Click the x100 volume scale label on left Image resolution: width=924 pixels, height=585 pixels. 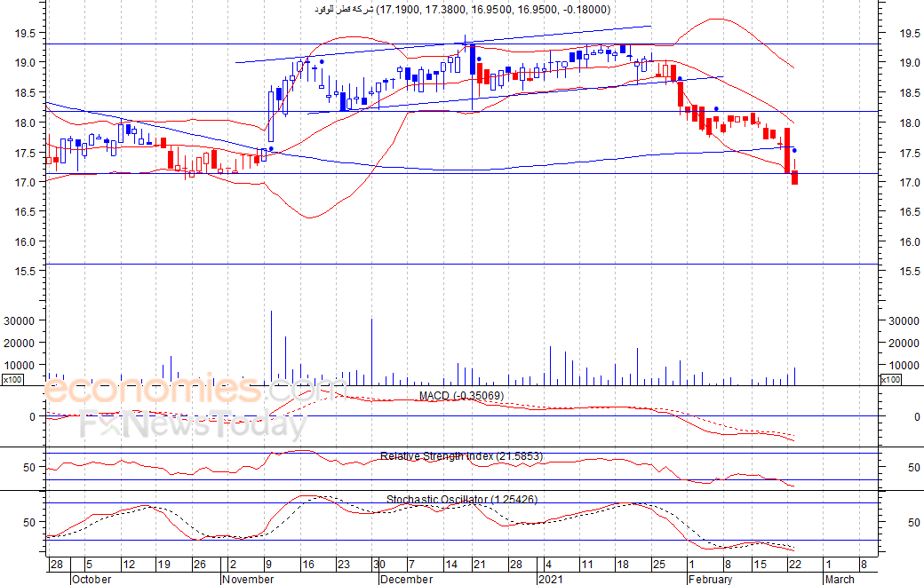12,380
